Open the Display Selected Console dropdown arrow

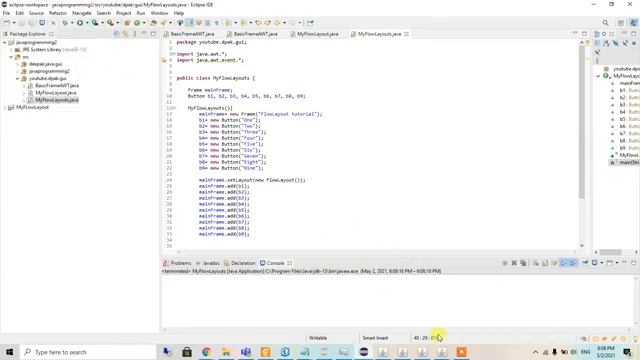[x=601, y=263]
